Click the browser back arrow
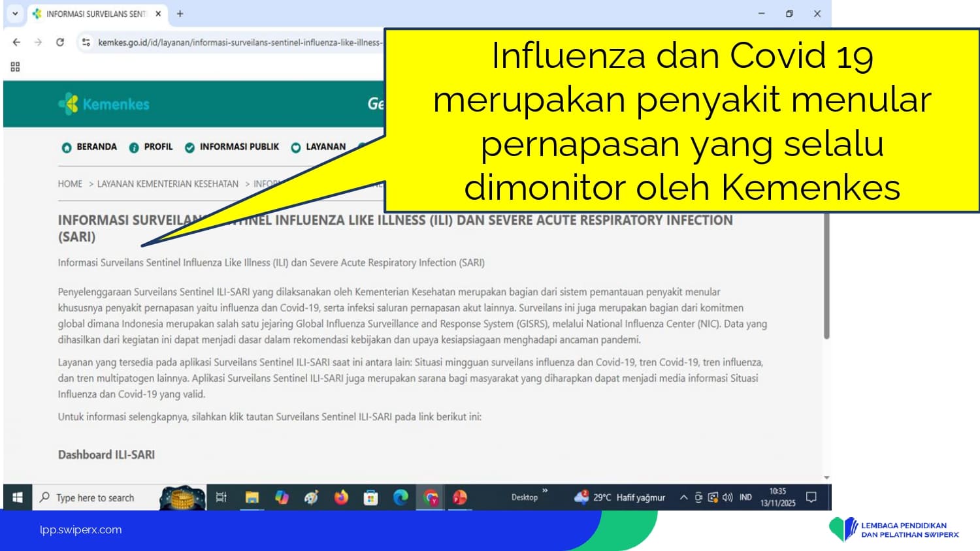 click(x=16, y=42)
